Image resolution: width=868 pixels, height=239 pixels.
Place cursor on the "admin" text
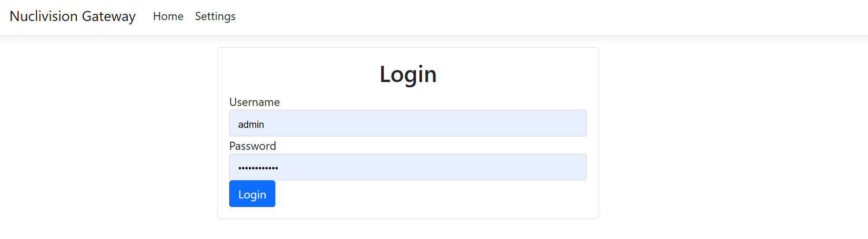point(251,125)
